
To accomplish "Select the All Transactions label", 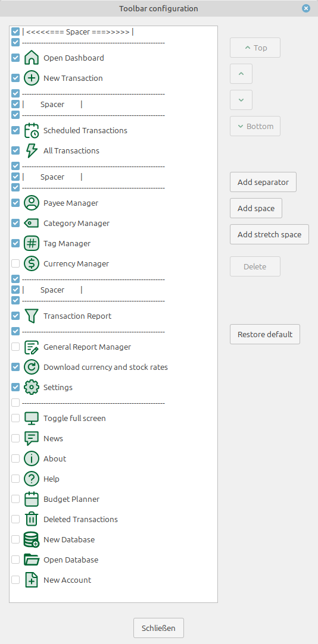I will coord(71,150).
